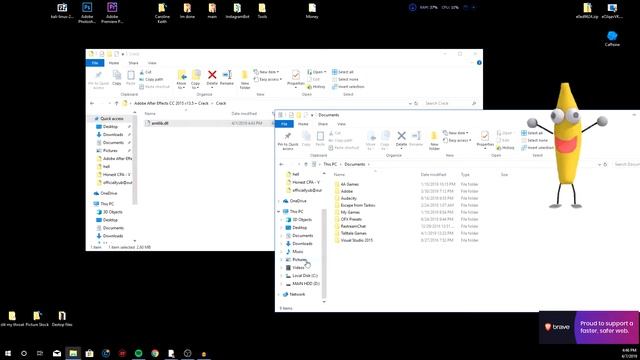Collapse This PC in Documents navigation pane

[x=279, y=211]
